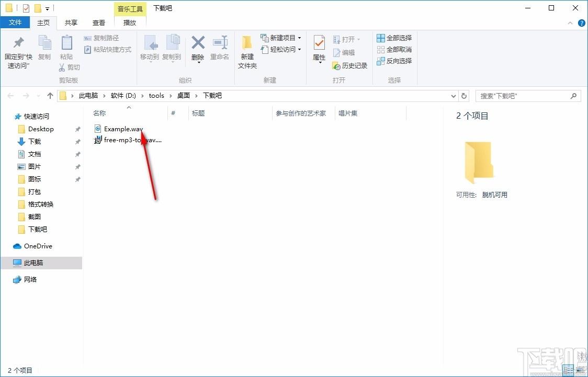This screenshot has height=377, width=588.
Task: Click Music Tools (音乐工具) contextual tab
Action: point(130,8)
